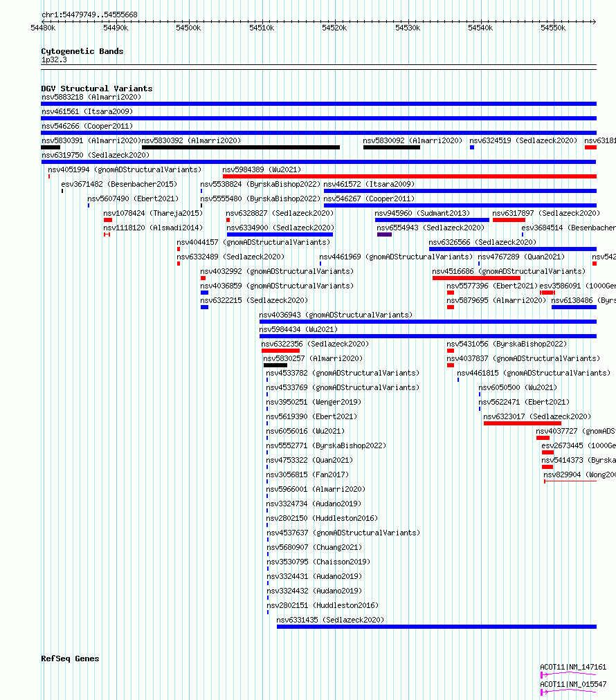Select nsv6322215 (Sedlazeck2020) label
The image size is (616, 700).
pos(254,300)
